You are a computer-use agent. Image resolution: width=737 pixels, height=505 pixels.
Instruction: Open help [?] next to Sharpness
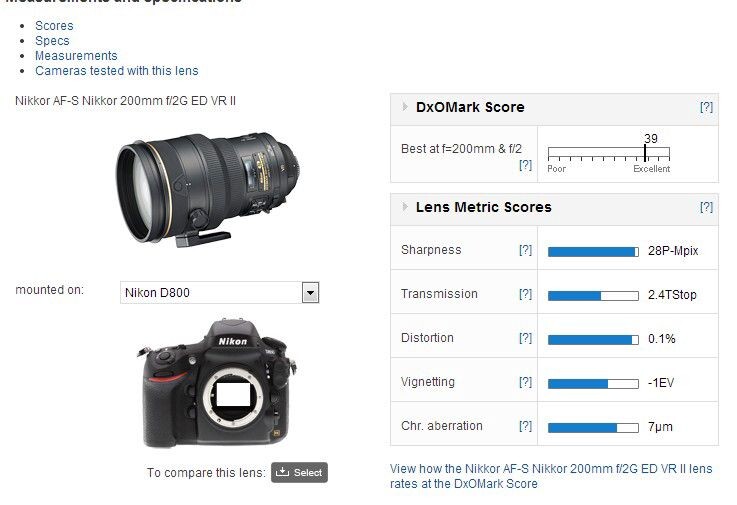(x=525, y=250)
